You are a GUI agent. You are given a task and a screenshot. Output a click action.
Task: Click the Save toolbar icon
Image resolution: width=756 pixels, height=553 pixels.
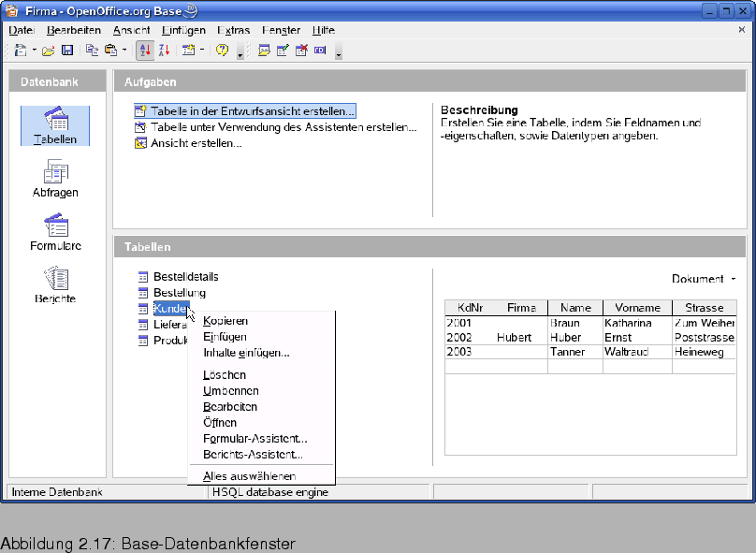(x=67, y=50)
